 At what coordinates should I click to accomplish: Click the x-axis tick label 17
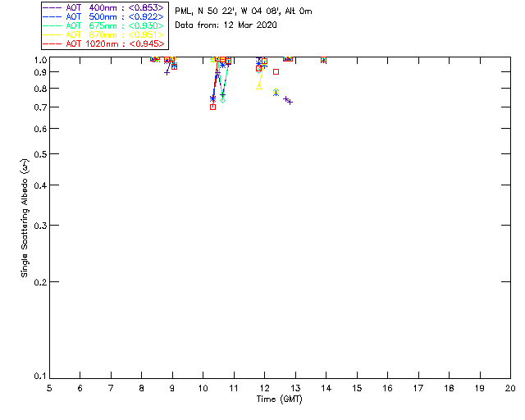[x=418, y=389]
